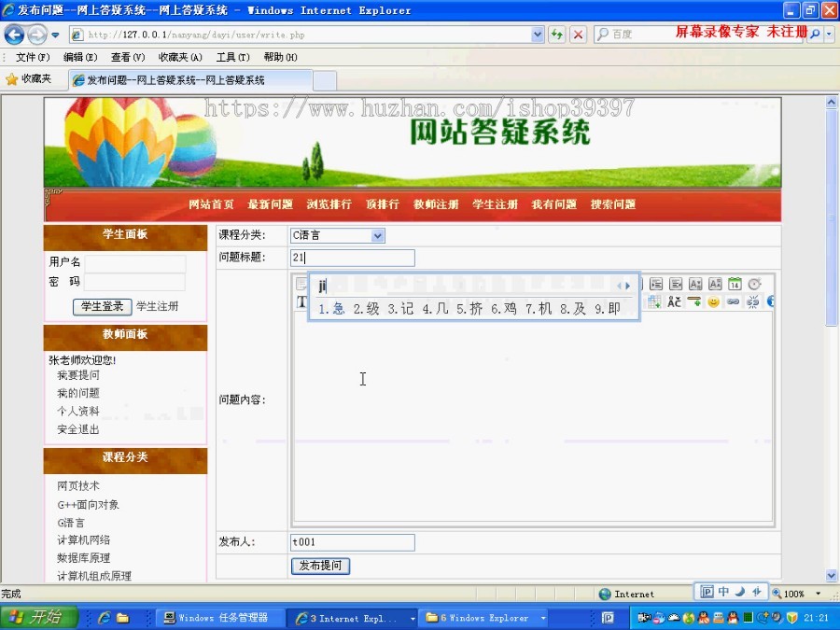This screenshot has height=630, width=840.
Task: Choose IME candidate '7.机'
Action: pos(539,309)
